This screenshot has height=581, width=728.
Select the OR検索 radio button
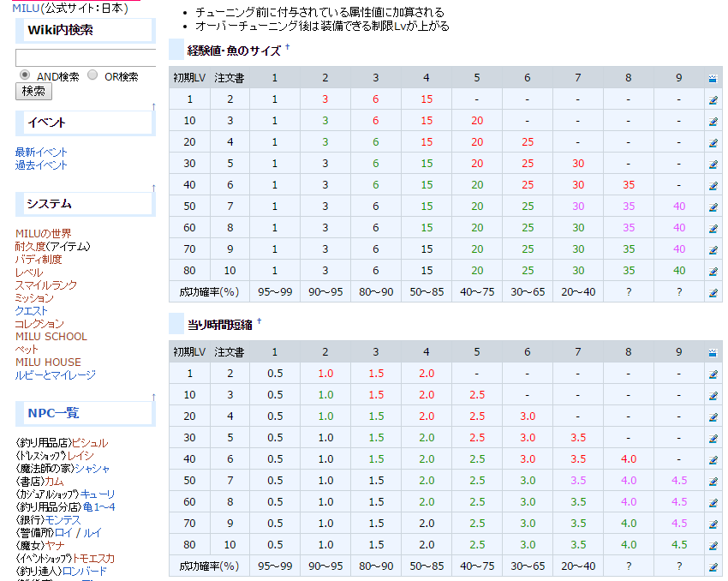tap(92, 75)
